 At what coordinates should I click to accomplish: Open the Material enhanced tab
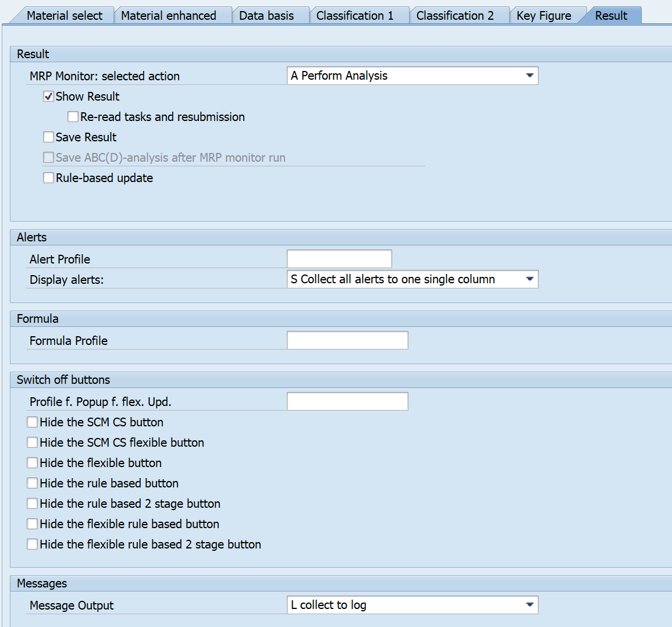click(168, 16)
